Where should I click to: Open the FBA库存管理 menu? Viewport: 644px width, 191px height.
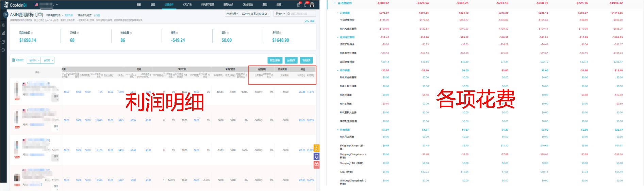pos(208,5)
